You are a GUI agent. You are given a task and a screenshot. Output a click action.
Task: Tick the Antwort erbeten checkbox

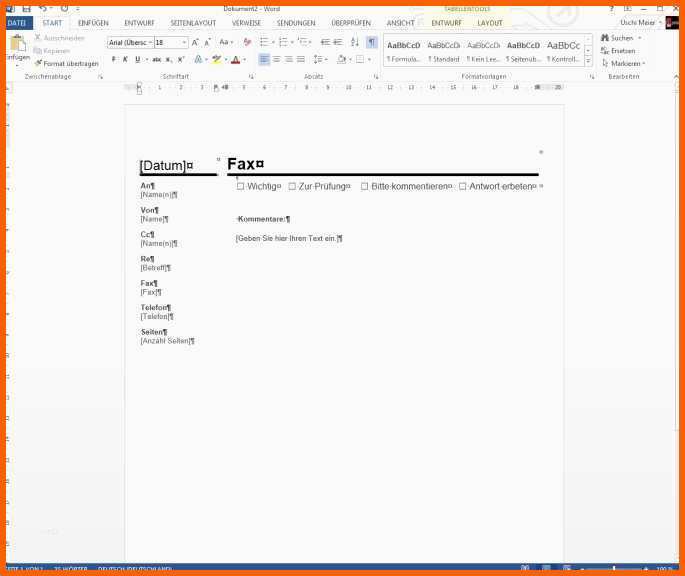pyautogui.click(x=463, y=187)
